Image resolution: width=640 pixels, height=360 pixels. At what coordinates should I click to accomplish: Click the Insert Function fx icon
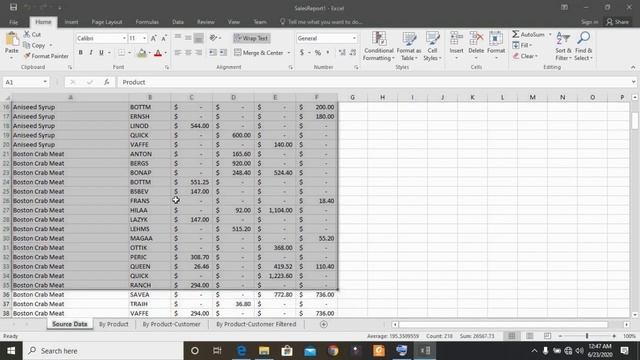107,82
